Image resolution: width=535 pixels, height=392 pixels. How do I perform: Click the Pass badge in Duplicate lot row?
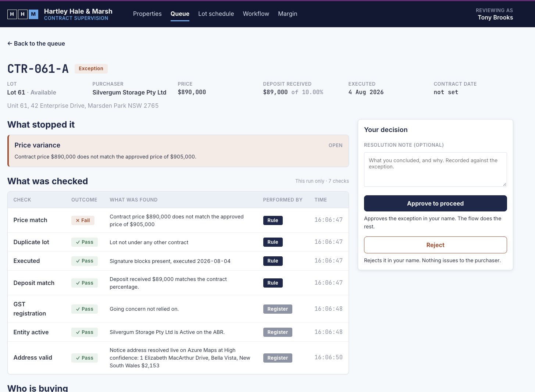pyautogui.click(x=85, y=242)
